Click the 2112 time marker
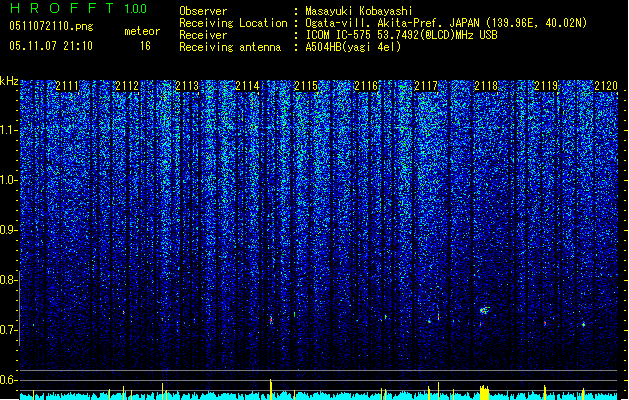 [x=127, y=86]
